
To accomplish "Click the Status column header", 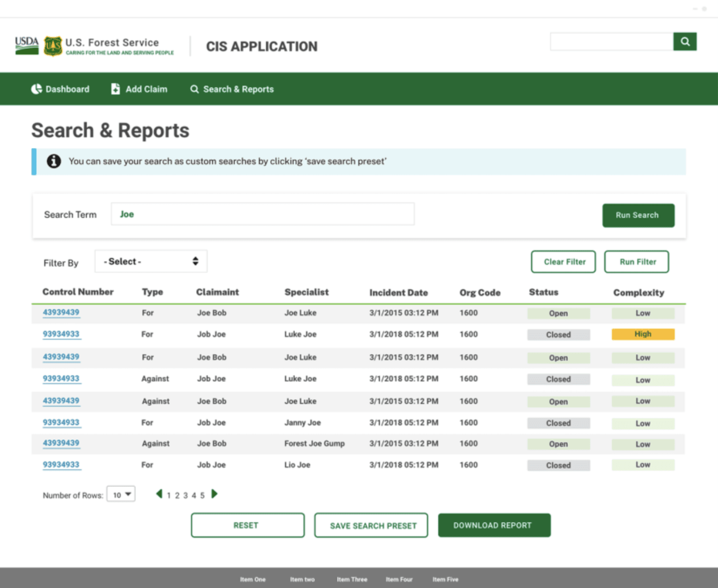I will (544, 292).
